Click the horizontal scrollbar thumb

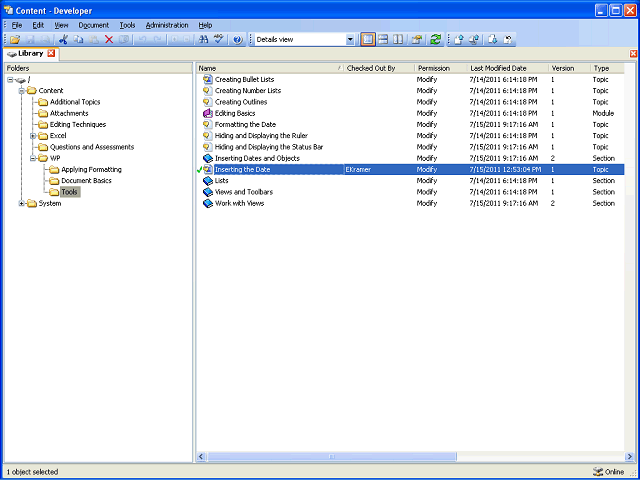coord(332,457)
